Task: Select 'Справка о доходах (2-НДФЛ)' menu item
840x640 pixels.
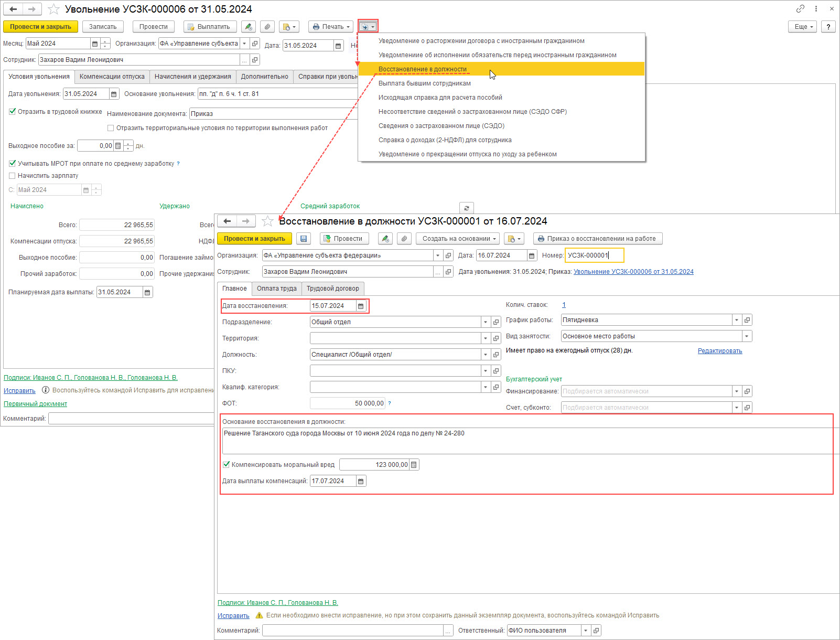Action: pyautogui.click(x=501, y=140)
